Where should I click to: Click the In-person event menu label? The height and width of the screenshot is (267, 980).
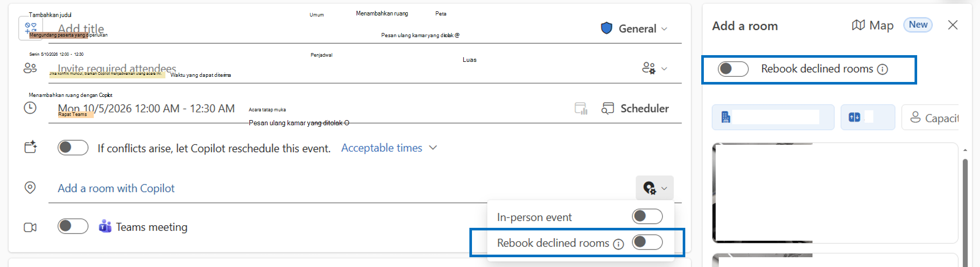pos(534,218)
